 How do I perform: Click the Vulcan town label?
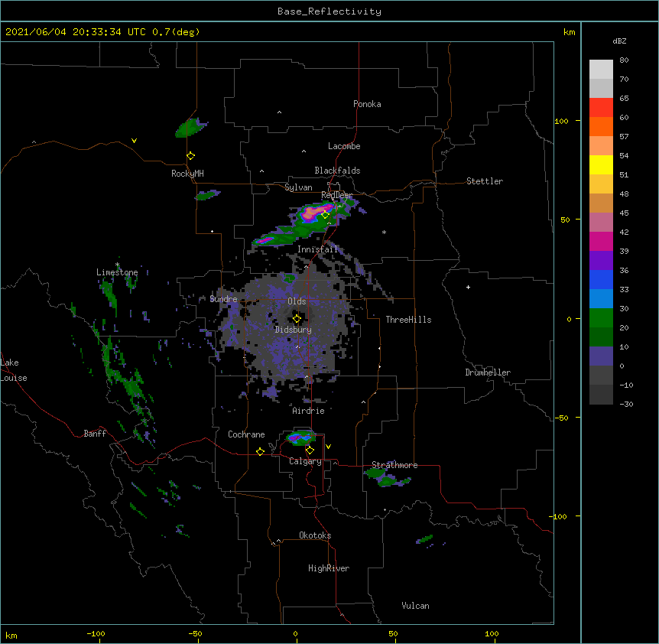[x=415, y=606]
